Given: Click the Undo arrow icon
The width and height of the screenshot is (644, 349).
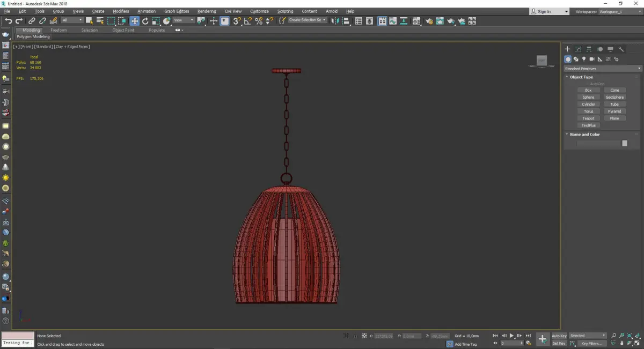Looking at the screenshot, I should coord(8,21).
